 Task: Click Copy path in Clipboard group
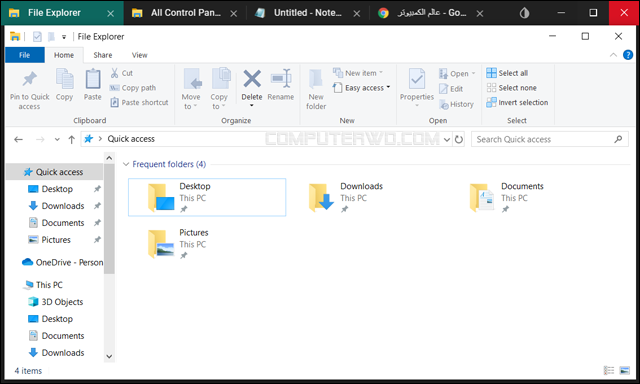click(133, 88)
